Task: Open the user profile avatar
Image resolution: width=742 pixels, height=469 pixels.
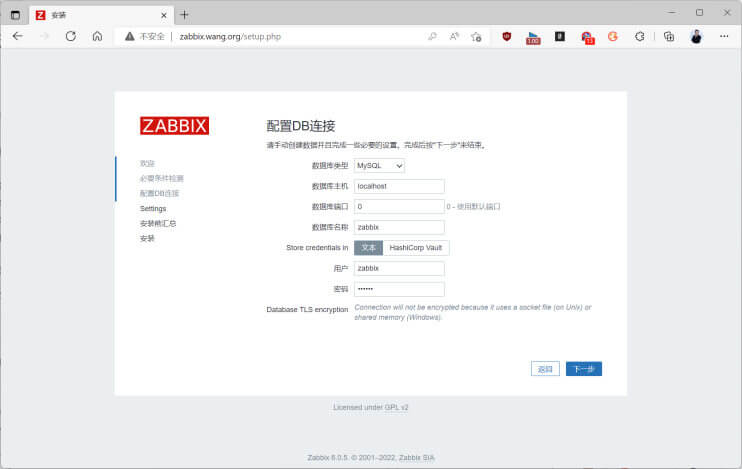Action: [696, 36]
